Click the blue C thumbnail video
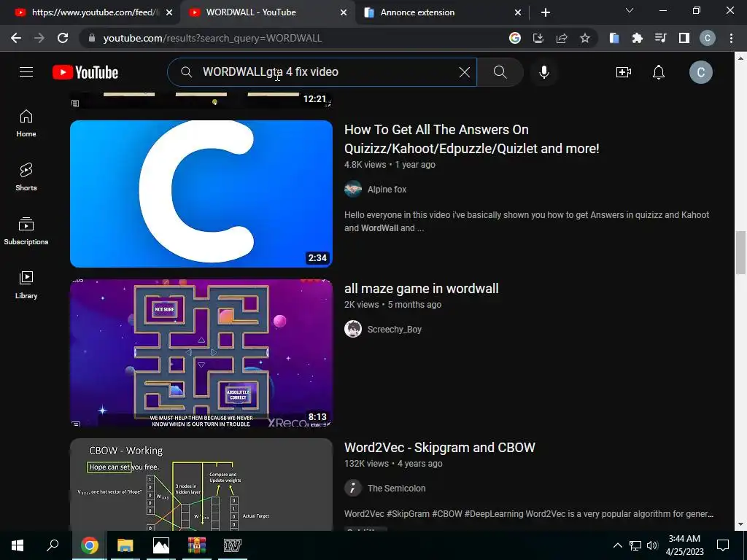 coord(201,193)
